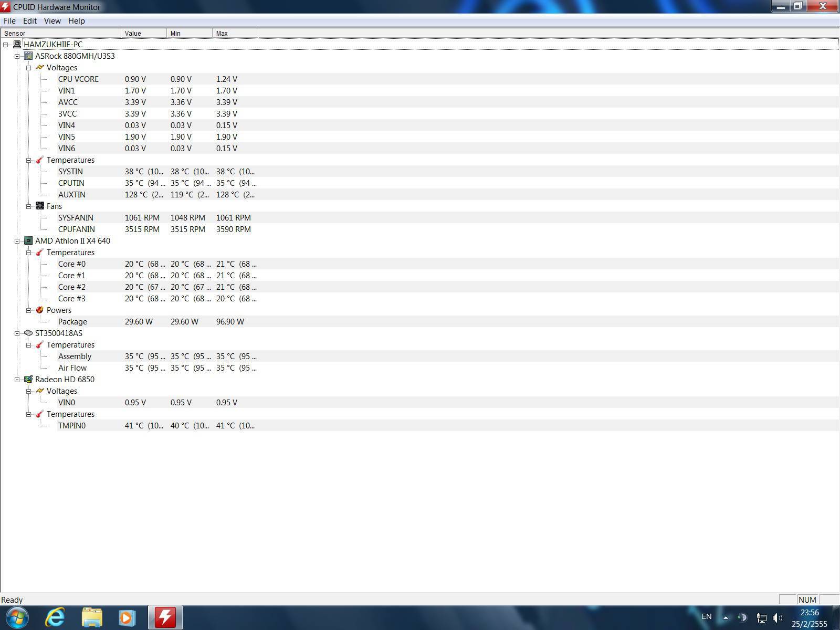Click the EN language indicator
The height and width of the screenshot is (630, 840).
coord(706,616)
